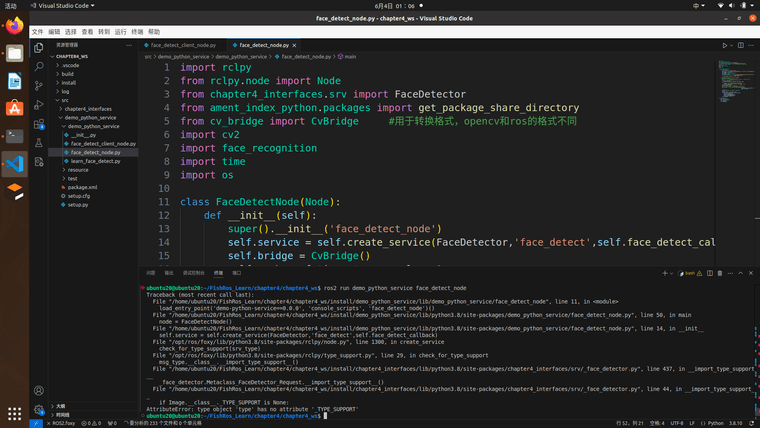Open the Explorer view in activity bar
The height and width of the screenshot is (428, 760).
click(x=39, y=48)
